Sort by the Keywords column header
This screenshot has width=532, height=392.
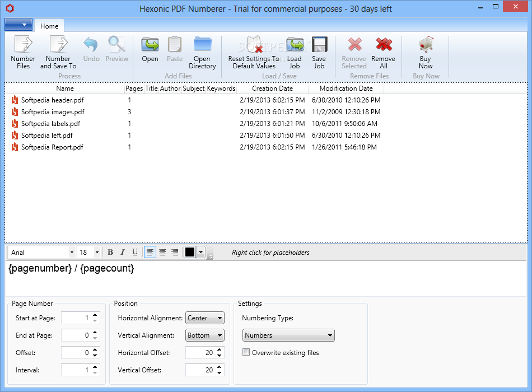click(x=221, y=88)
